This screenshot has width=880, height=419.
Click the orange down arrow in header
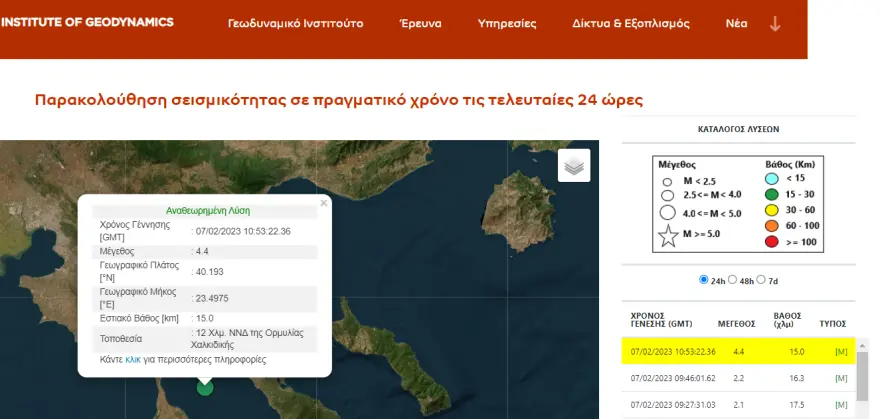click(x=775, y=23)
